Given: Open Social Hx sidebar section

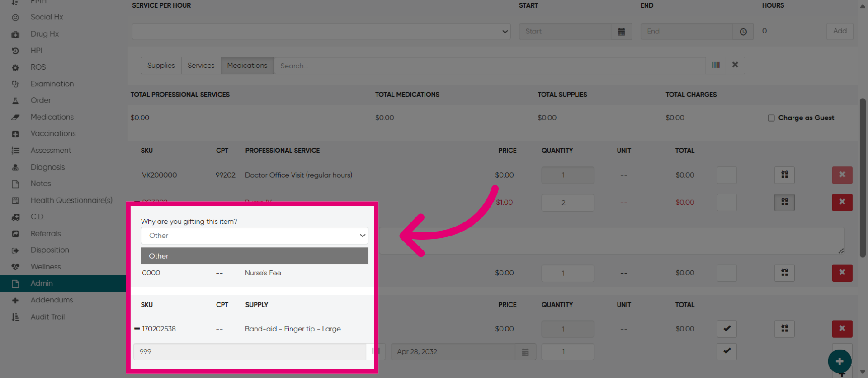Looking at the screenshot, I should [47, 17].
